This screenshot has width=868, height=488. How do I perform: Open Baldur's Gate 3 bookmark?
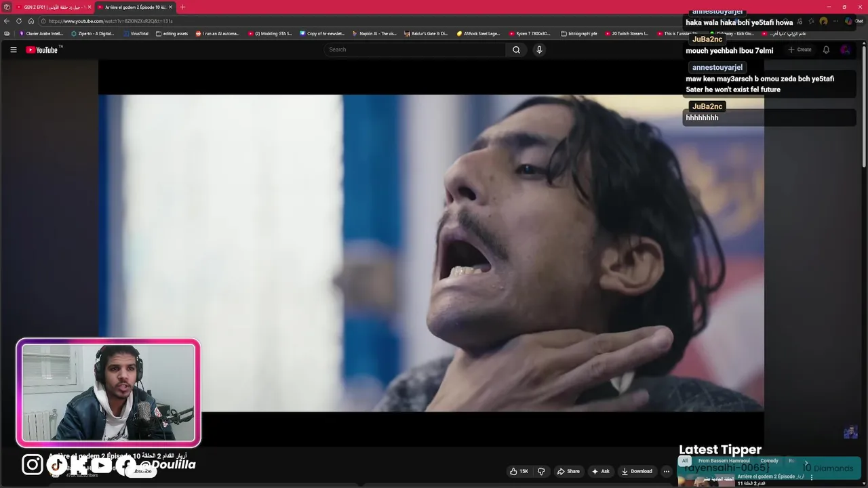coord(427,33)
